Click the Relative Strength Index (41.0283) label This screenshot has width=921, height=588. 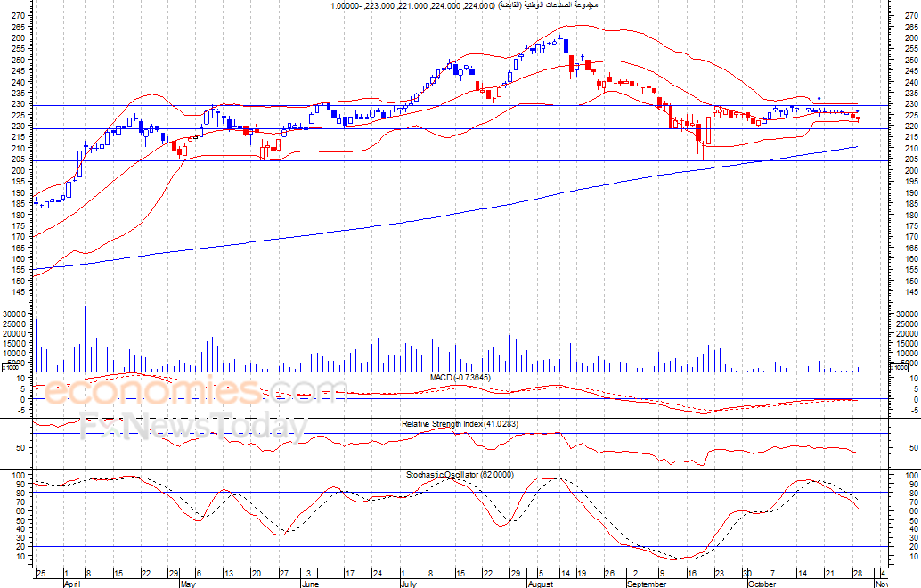click(460, 423)
